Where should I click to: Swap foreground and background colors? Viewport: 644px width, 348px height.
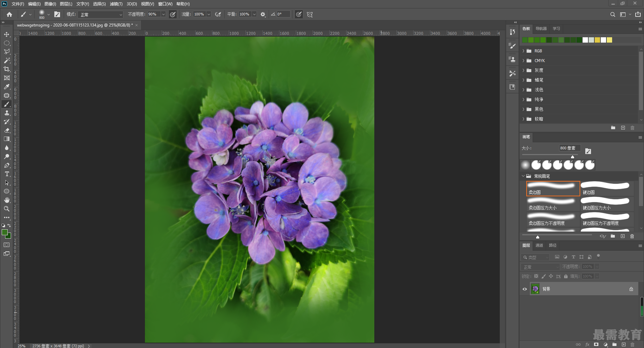tap(9, 226)
